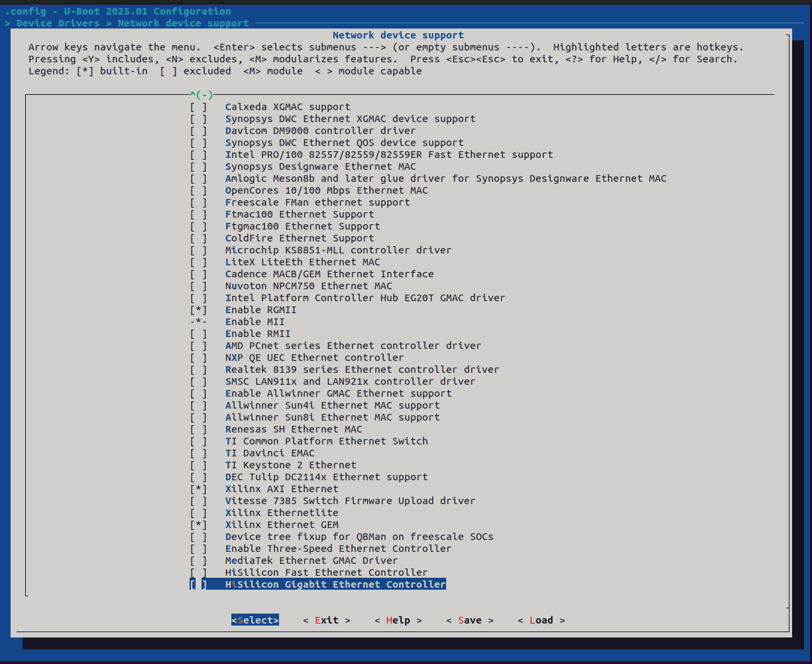Select Microchip KS8851-MLL controller driver
The image size is (812, 664).
[x=338, y=250]
